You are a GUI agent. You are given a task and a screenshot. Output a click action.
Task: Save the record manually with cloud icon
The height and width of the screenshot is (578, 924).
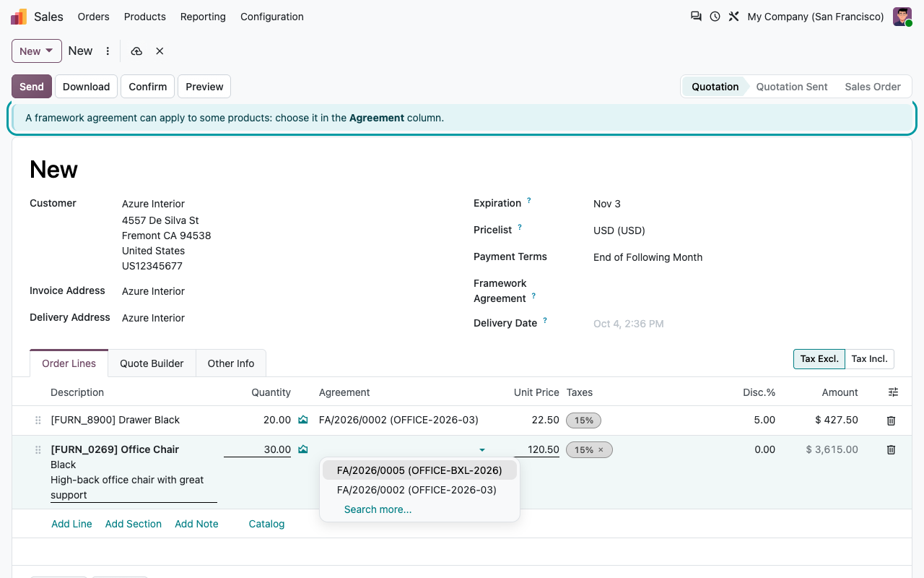coord(136,51)
